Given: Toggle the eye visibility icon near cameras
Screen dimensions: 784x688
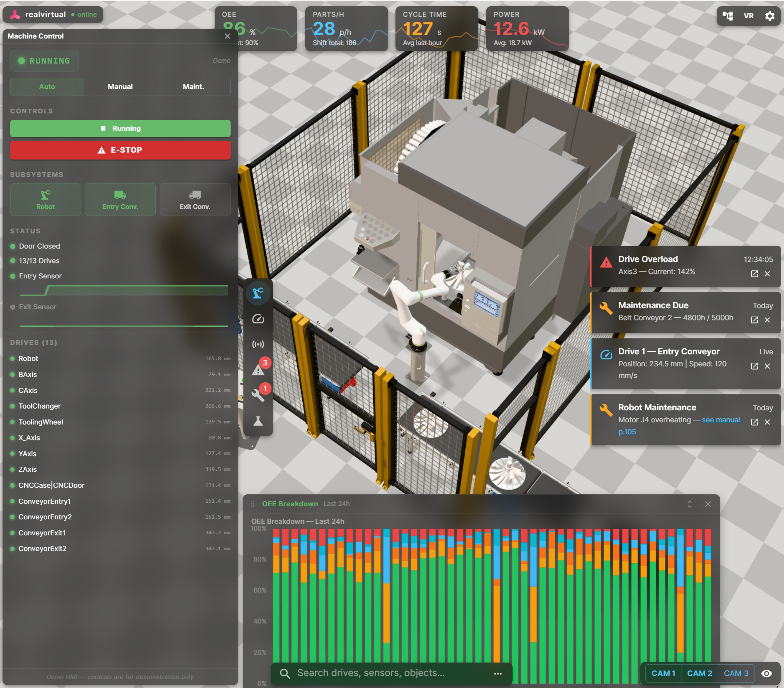Looking at the screenshot, I should tap(767, 673).
